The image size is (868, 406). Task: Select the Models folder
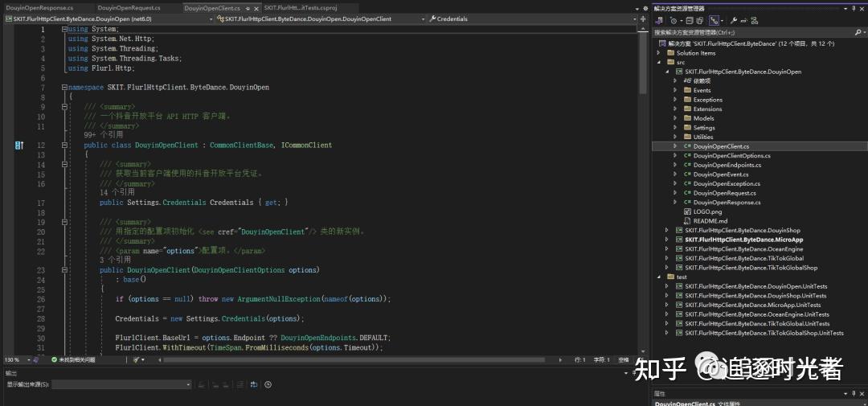click(703, 118)
